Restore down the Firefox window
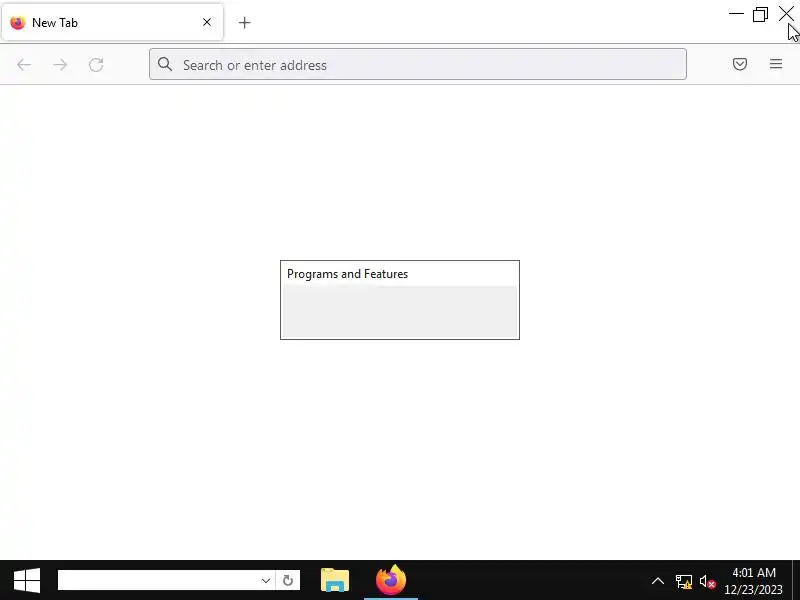The image size is (800, 600). point(760,14)
